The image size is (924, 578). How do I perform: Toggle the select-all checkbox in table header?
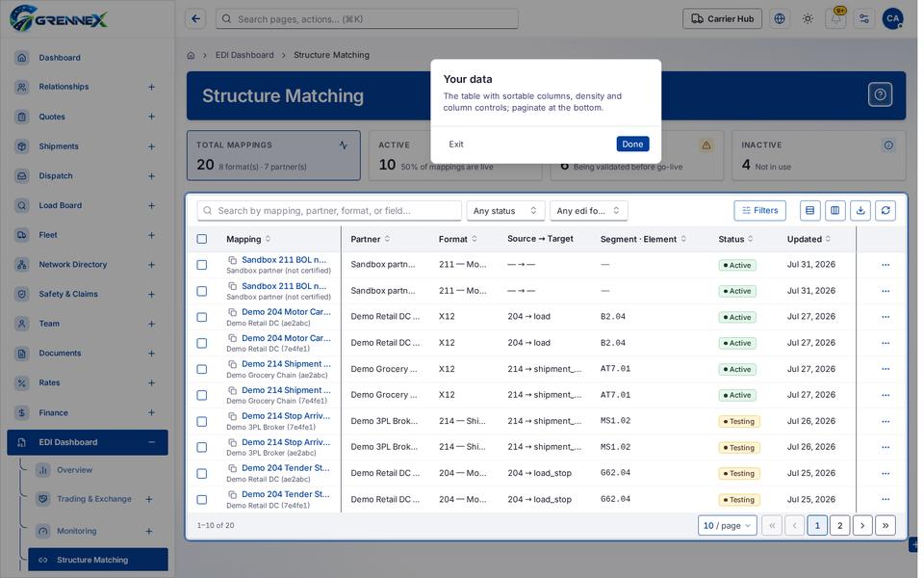point(202,239)
